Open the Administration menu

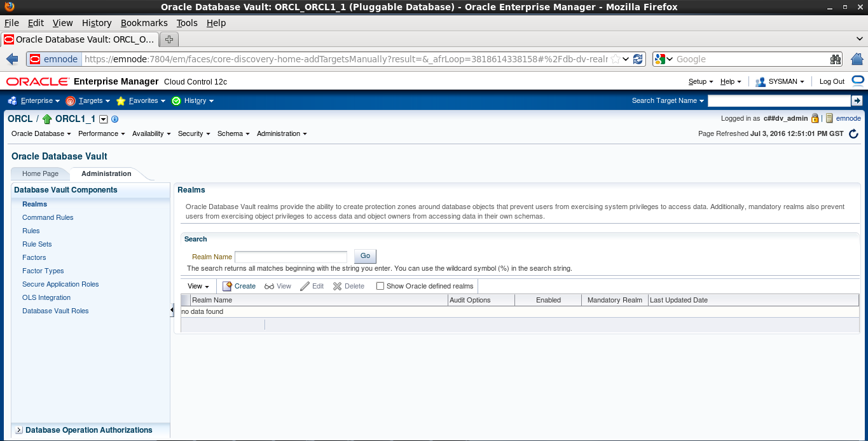coord(282,133)
